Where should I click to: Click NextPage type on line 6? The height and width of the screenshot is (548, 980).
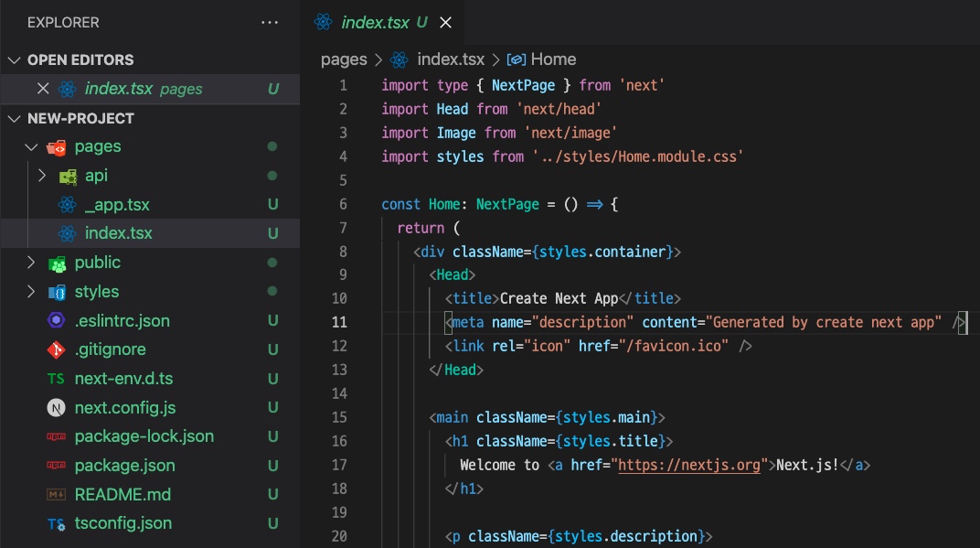point(507,205)
